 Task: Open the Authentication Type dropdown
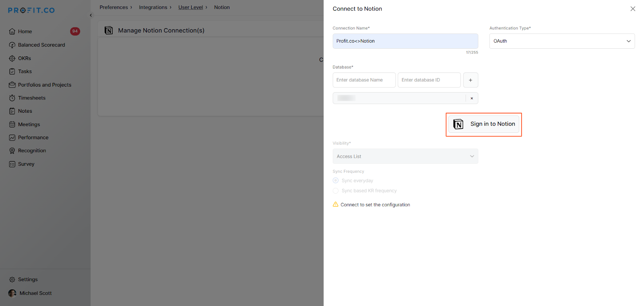point(562,41)
